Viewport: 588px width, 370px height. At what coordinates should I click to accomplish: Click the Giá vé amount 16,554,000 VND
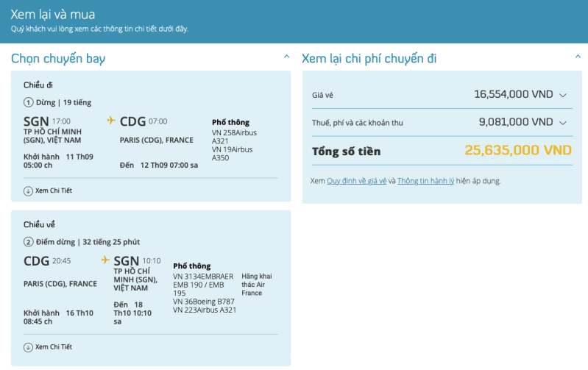coord(513,95)
